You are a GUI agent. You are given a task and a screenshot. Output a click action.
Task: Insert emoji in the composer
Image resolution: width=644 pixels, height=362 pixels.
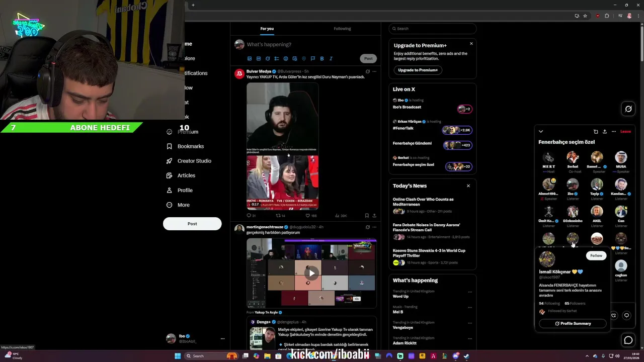tap(286, 58)
